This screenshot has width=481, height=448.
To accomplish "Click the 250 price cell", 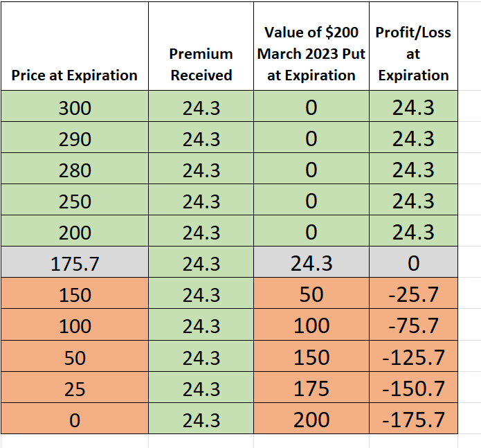I will pos(75,201).
